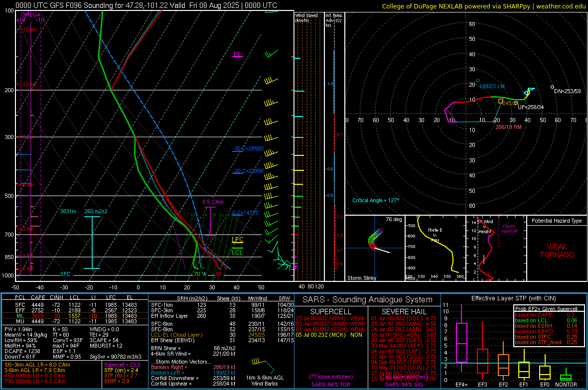Select the EFF parcel row in the CAPE table

[76, 310]
